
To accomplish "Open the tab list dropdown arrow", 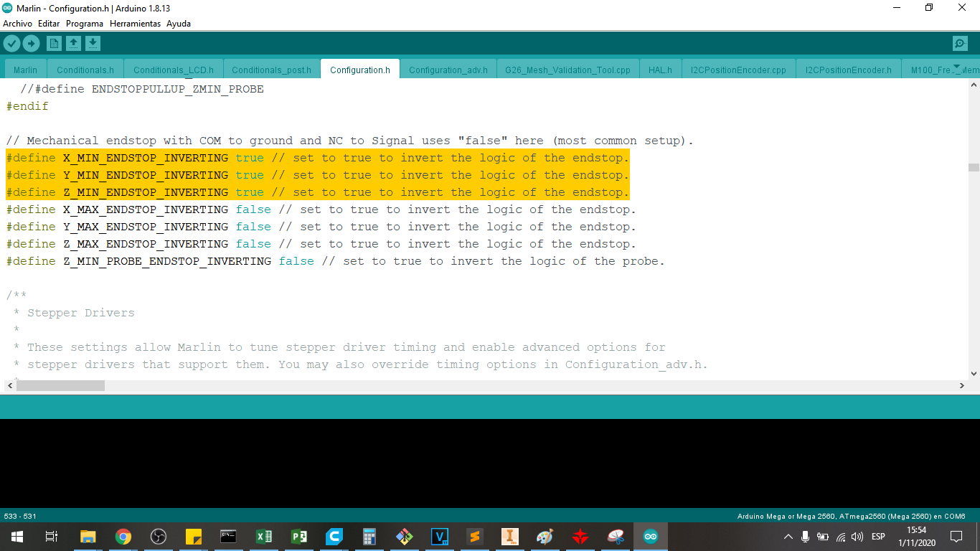I will click(956, 67).
